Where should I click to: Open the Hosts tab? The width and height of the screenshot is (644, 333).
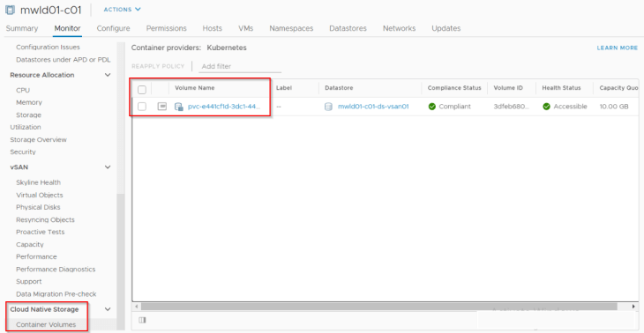213,28
